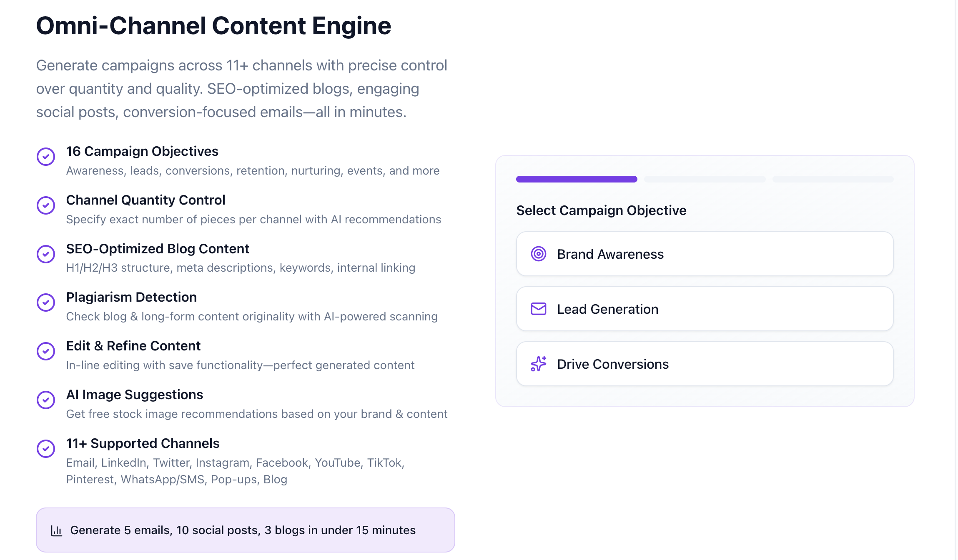
Task: Click the second gray progress step bar
Action: [705, 179]
